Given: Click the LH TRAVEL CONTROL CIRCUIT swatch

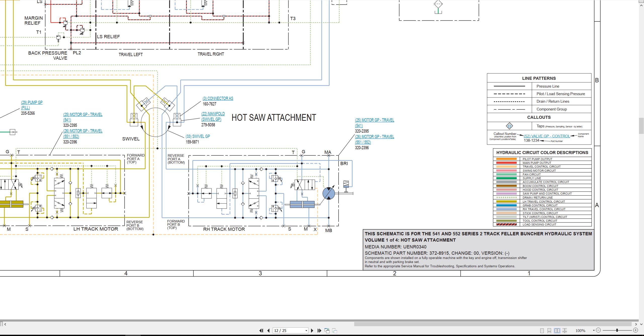Looking at the screenshot, I should coord(506,201).
